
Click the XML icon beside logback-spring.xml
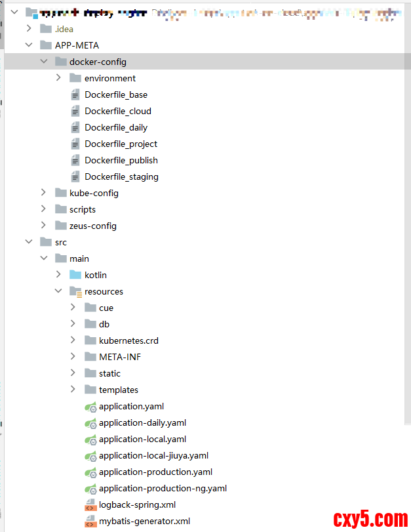90,505
